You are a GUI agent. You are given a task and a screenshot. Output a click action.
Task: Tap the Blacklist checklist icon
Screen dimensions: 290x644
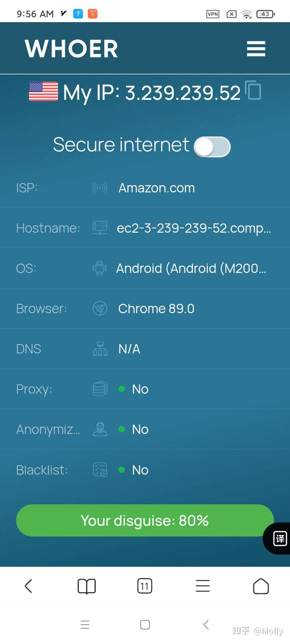(x=100, y=469)
